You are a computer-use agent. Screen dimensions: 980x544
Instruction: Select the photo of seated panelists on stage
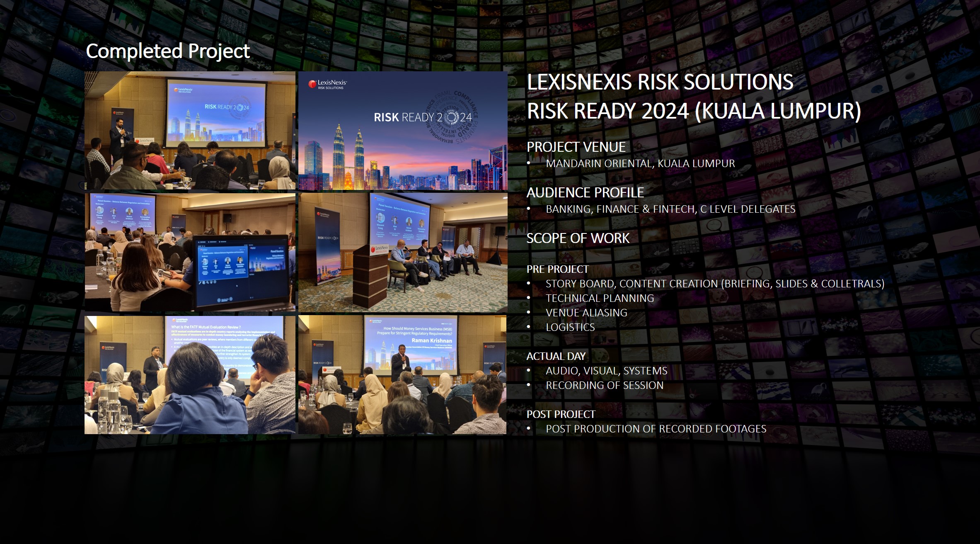point(403,252)
